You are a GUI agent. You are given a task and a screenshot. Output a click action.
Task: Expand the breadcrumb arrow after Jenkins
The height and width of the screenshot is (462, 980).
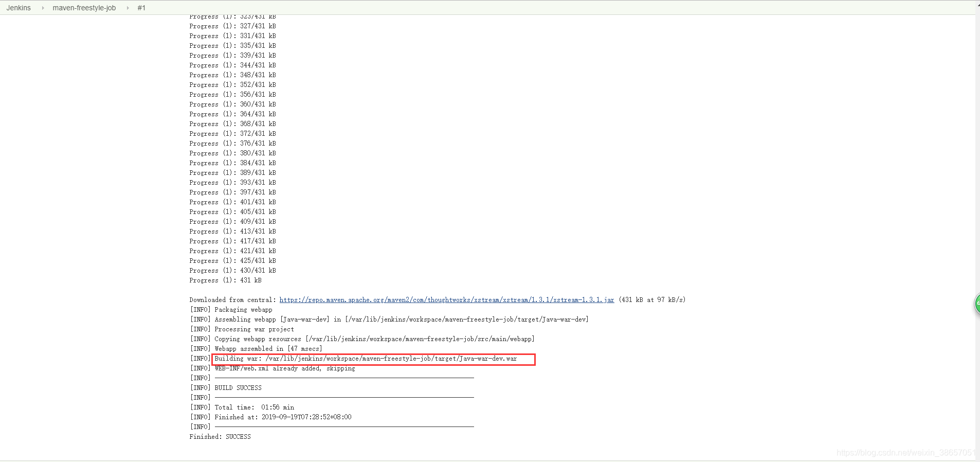tap(43, 8)
